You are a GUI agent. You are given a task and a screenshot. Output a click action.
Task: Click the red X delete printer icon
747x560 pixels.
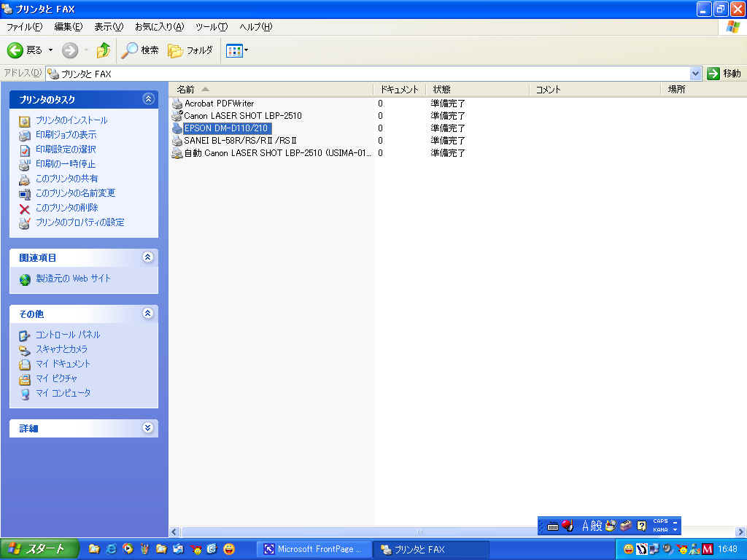coord(25,209)
